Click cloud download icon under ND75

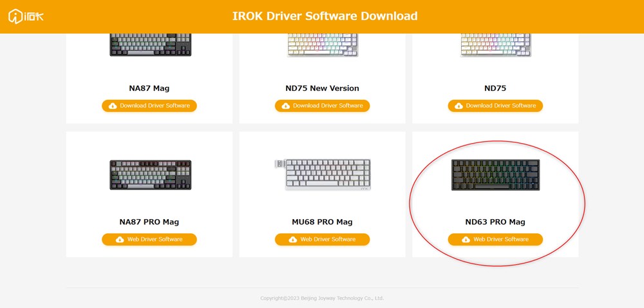click(459, 106)
